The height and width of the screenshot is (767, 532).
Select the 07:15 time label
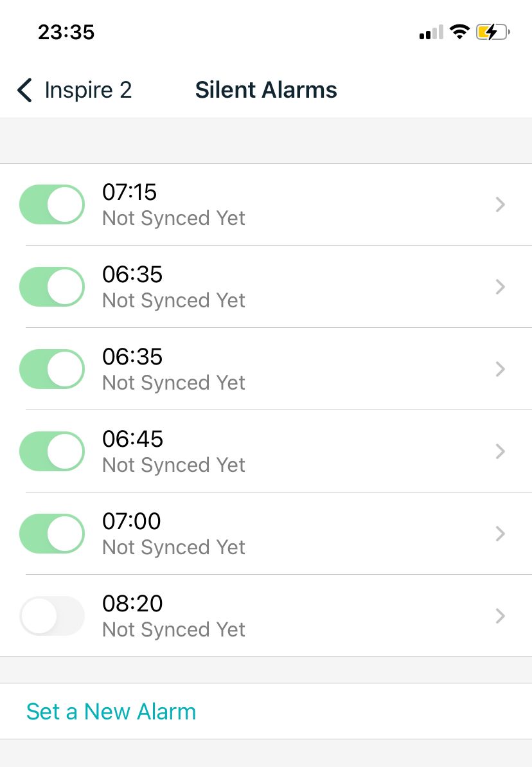point(130,192)
